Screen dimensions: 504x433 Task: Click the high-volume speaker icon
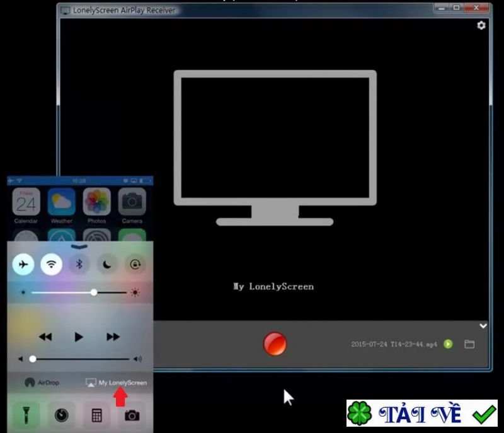point(138,359)
